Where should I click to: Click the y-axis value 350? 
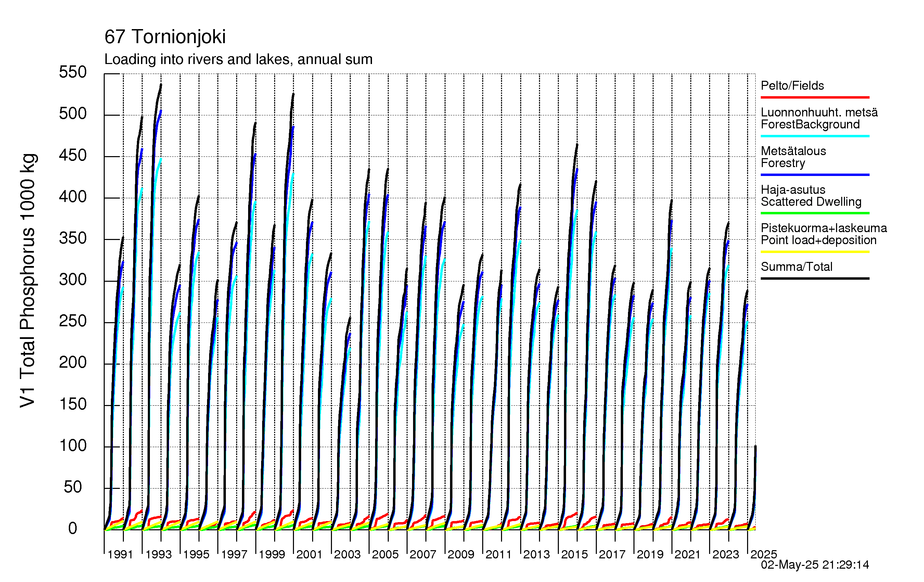pos(73,238)
